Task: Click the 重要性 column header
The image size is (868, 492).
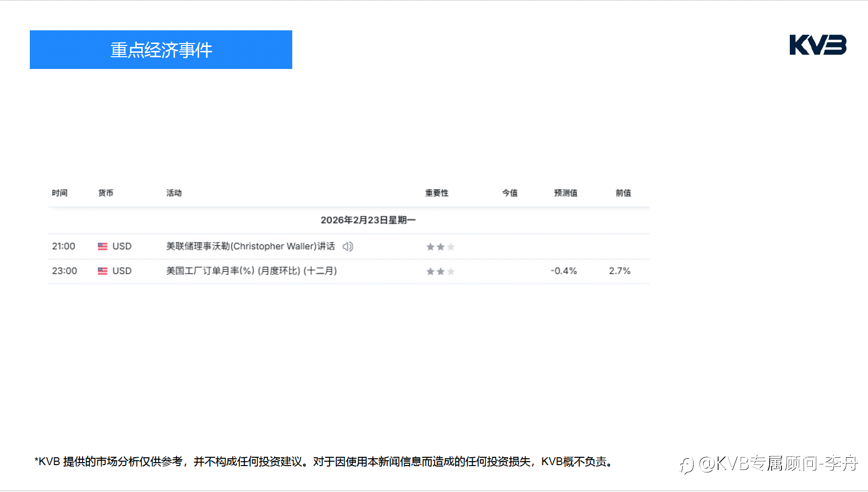Action: [437, 193]
